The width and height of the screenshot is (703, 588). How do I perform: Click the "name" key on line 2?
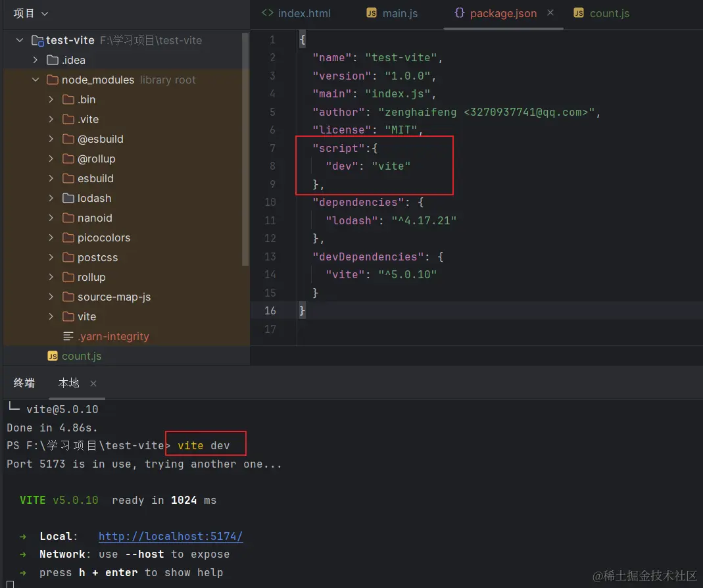332,57
